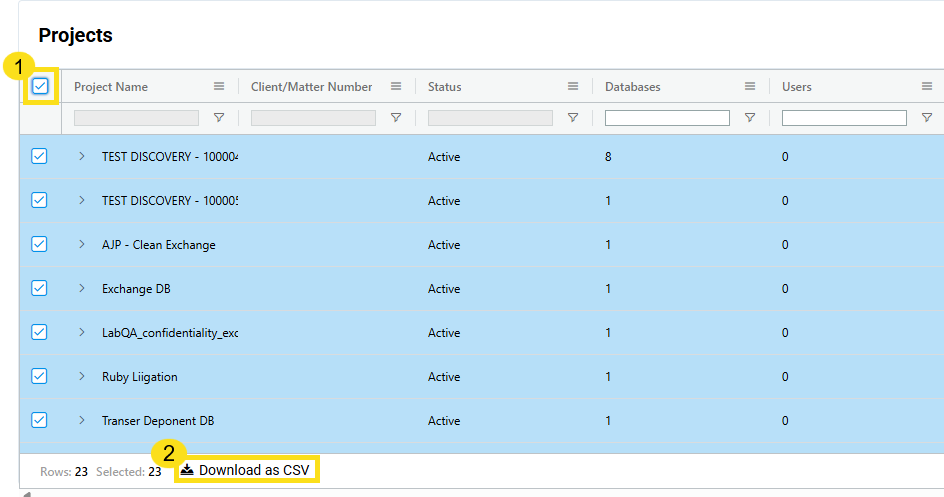Click Active status in Ruby Liigation row
944x497 pixels.
(x=444, y=377)
